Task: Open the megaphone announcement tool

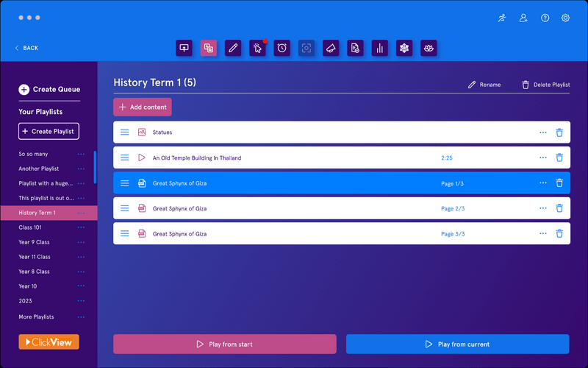Action: pos(331,48)
